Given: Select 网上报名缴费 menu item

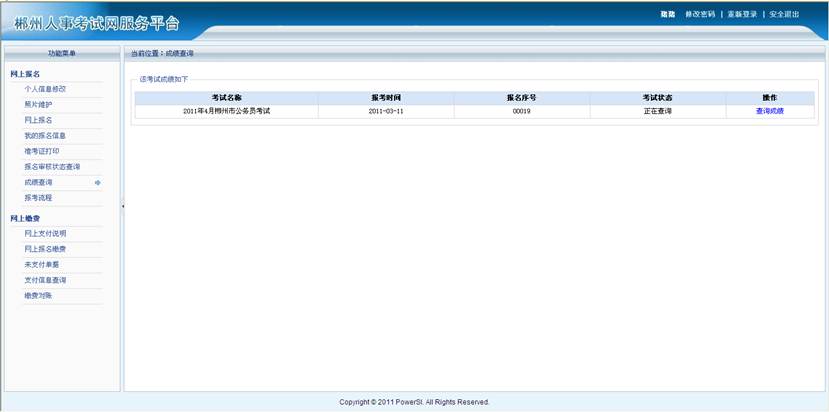Looking at the screenshot, I should click(x=45, y=249).
